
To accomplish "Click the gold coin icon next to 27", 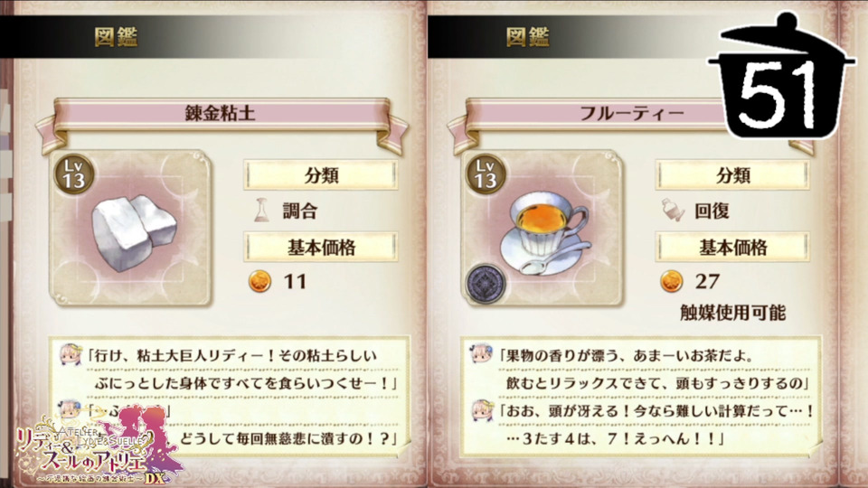I will (x=671, y=281).
